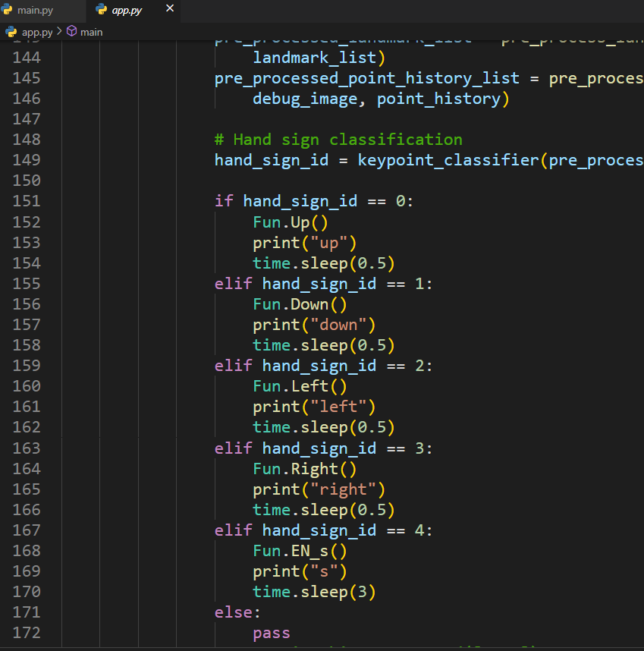Click the Python icon on main.py tab
The height and width of the screenshot is (651, 644).
tap(7, 10)
